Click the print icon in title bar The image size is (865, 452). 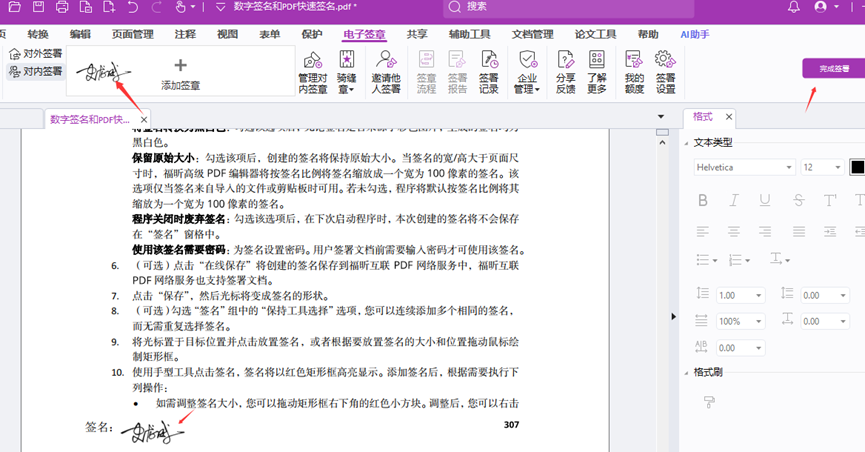(62, 7)
